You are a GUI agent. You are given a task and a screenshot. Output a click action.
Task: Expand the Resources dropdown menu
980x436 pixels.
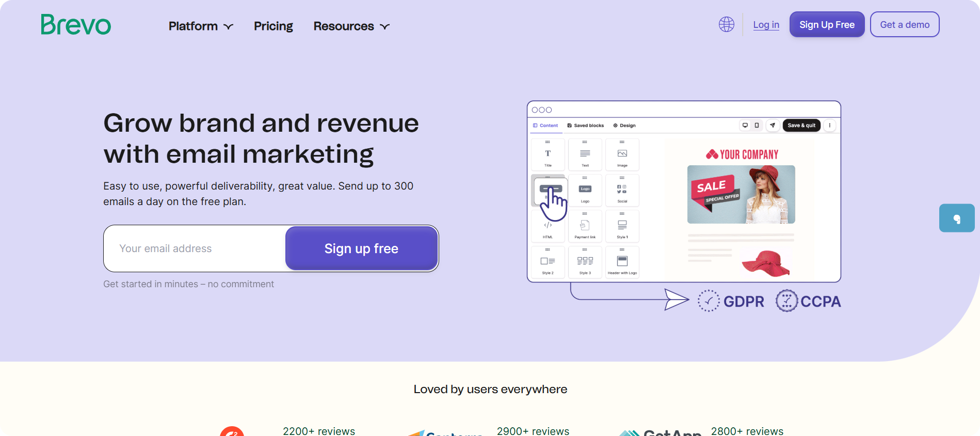(351, 26)
